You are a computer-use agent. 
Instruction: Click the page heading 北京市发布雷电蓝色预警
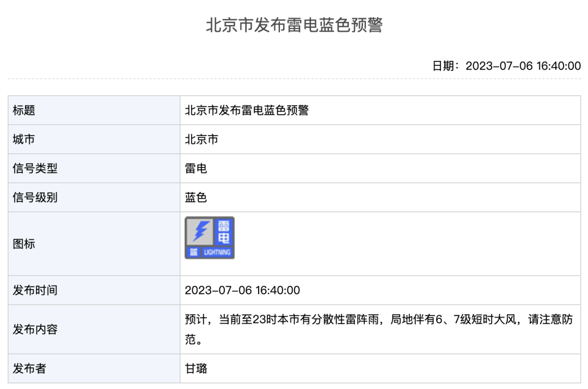point(294,26)
